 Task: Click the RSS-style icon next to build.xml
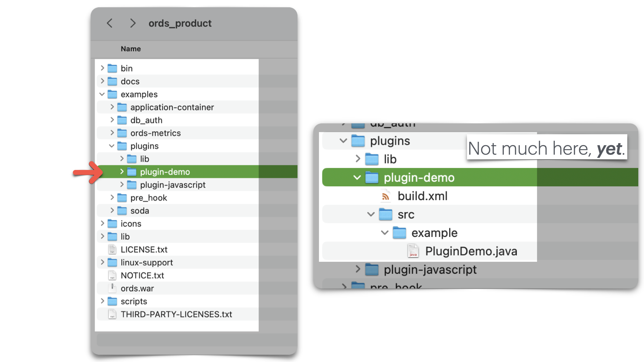click(386, 196)
